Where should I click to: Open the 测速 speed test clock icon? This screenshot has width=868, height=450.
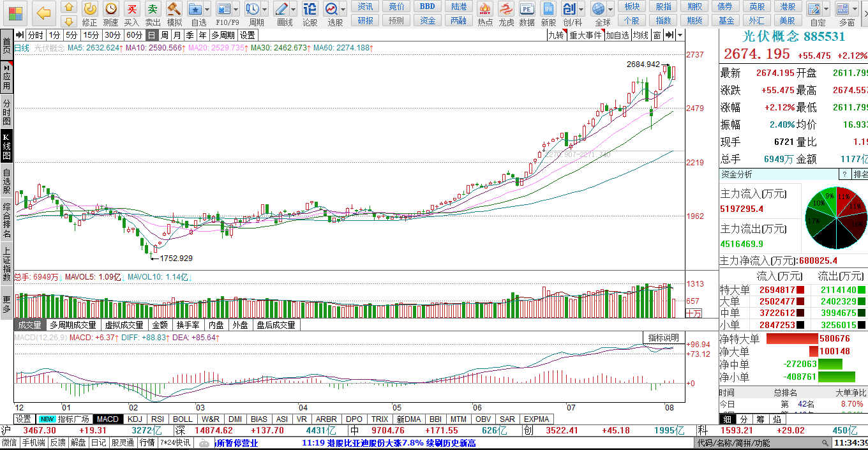(111, 9)
